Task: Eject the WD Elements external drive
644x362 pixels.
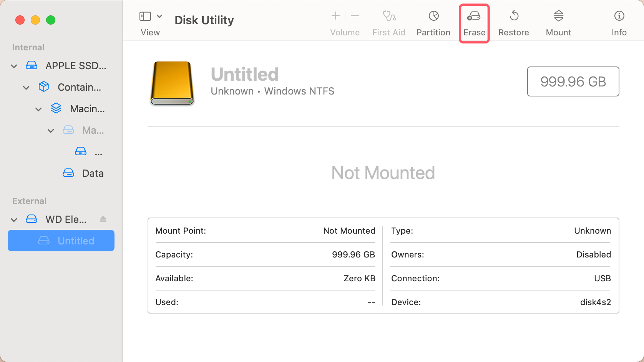Action: (103, 219)
